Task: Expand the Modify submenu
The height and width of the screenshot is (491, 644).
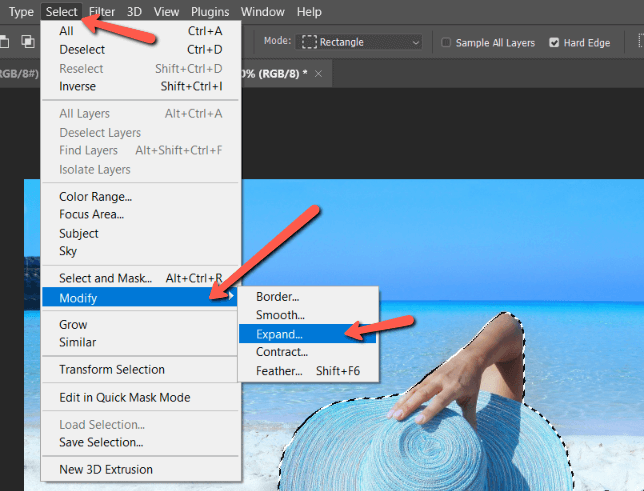Action: (138, 298)
